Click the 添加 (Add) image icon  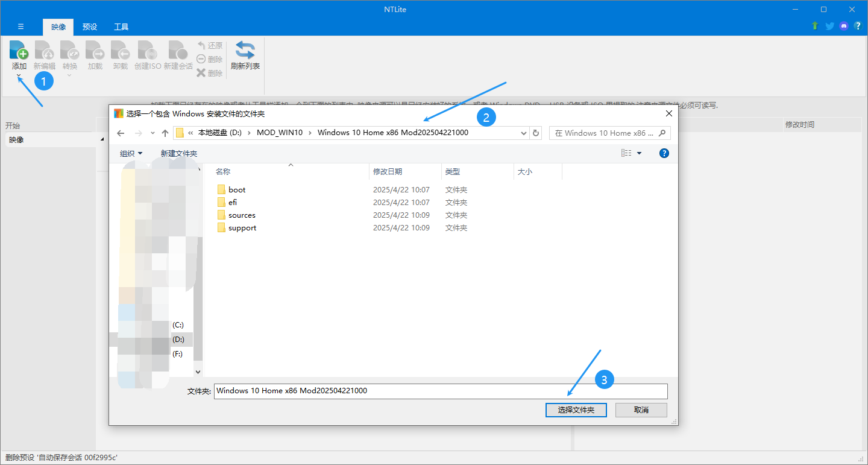[19, 51]
